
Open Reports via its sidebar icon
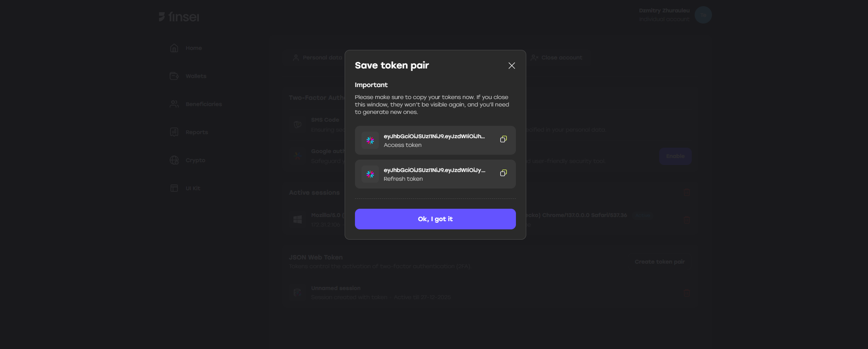pyautogui.click(x=174, y=132)
